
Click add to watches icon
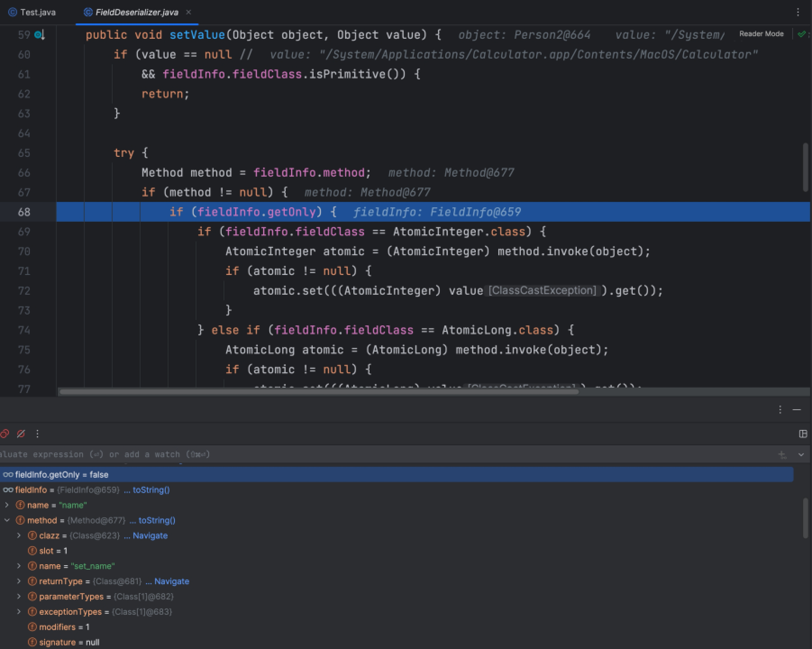(x=782, y=455)
